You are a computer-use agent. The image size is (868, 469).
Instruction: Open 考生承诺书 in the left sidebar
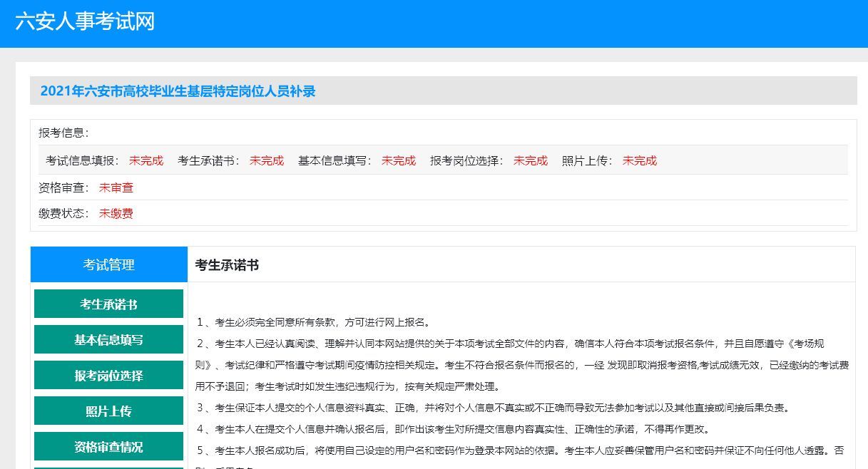click(108, 304)
